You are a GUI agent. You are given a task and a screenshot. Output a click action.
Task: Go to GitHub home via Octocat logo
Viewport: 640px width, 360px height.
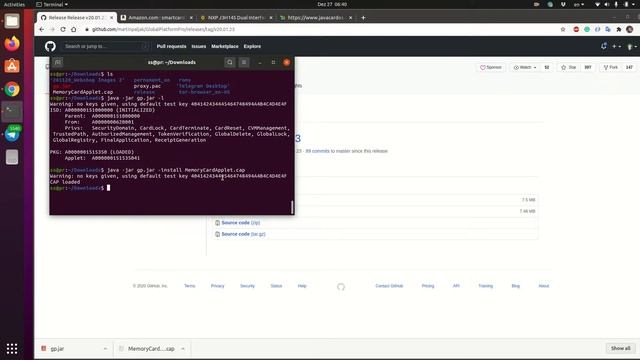pyautogui.click(x=50, y=46)
